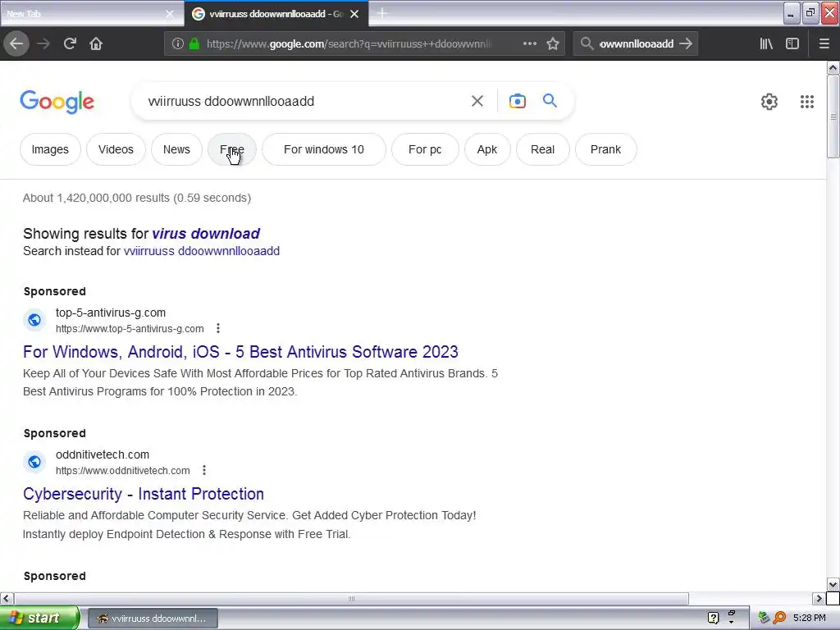Image resolution: width=840 pixels, height=630 pixels.
Task: Reload the current page
Action: (70, 43)
